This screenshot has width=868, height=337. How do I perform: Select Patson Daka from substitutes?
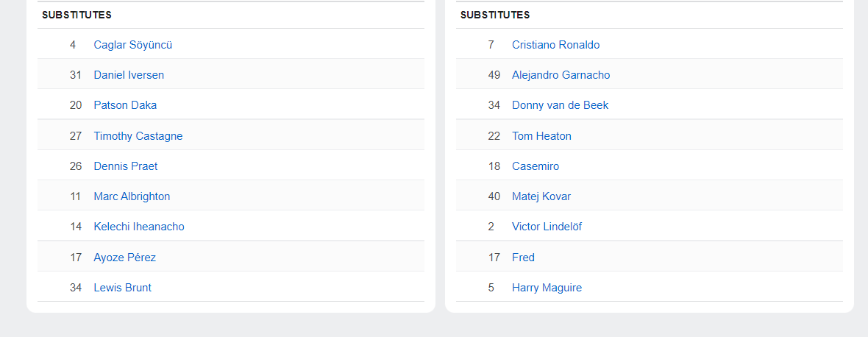point(125,105)
